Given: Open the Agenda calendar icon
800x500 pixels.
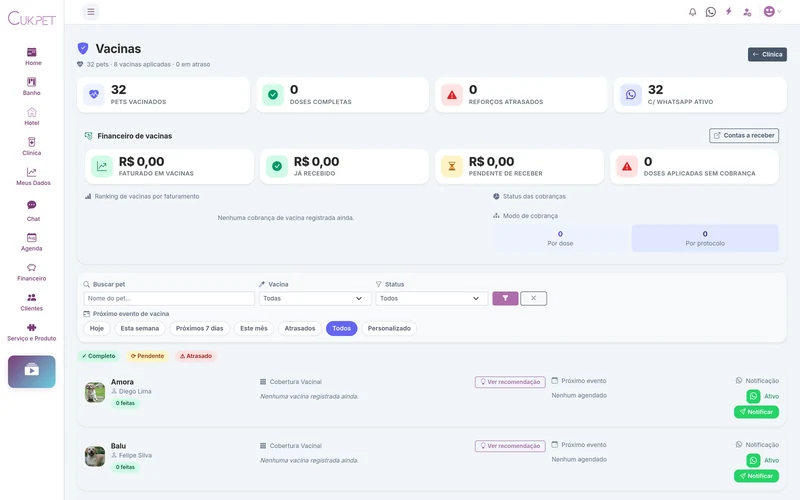Looking at the screenshot, I should click(32, 237).
